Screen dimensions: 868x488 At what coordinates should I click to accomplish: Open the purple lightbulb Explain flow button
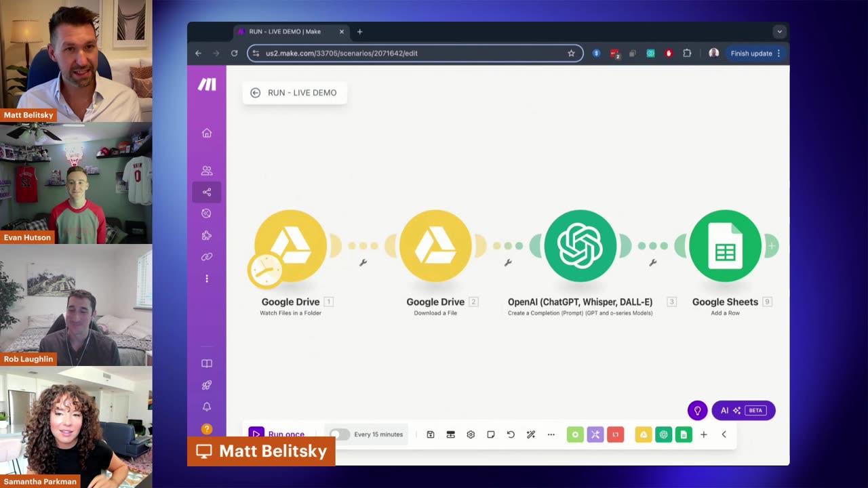coord(697,411)
